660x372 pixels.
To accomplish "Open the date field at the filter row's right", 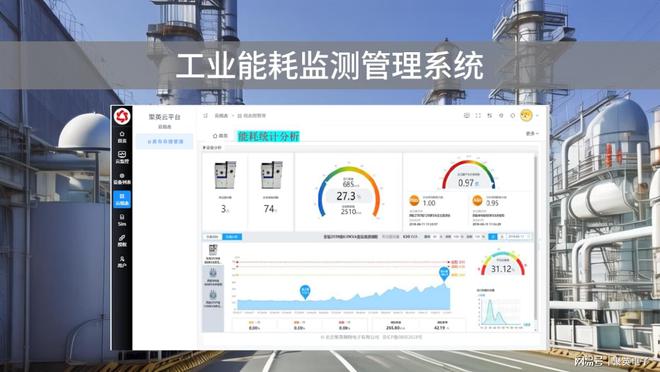I will pyautogui.click(x=519, y=237).
